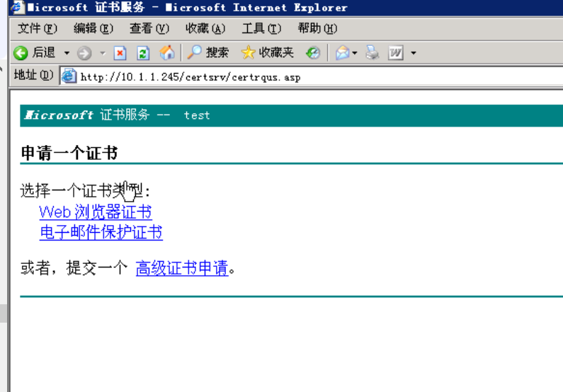Click the Back arrow icon
The width and height of the screenshot is (563, 392).
(x=21, y=53)
